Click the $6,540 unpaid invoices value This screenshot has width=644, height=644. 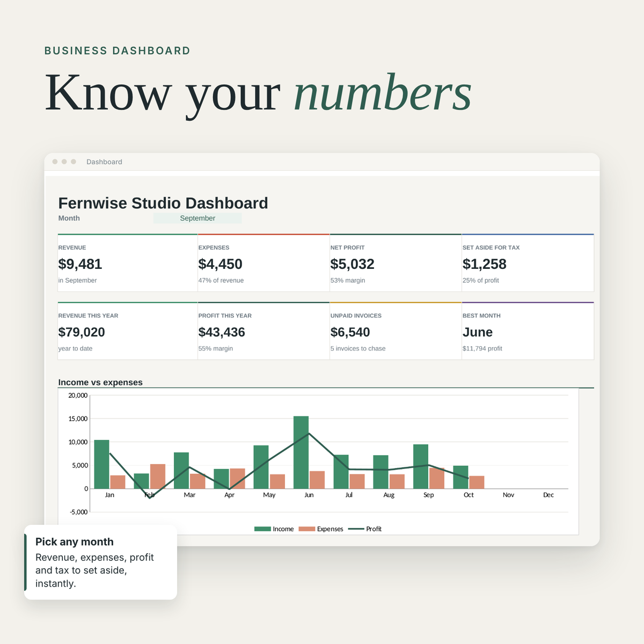(x=350, y=332)
